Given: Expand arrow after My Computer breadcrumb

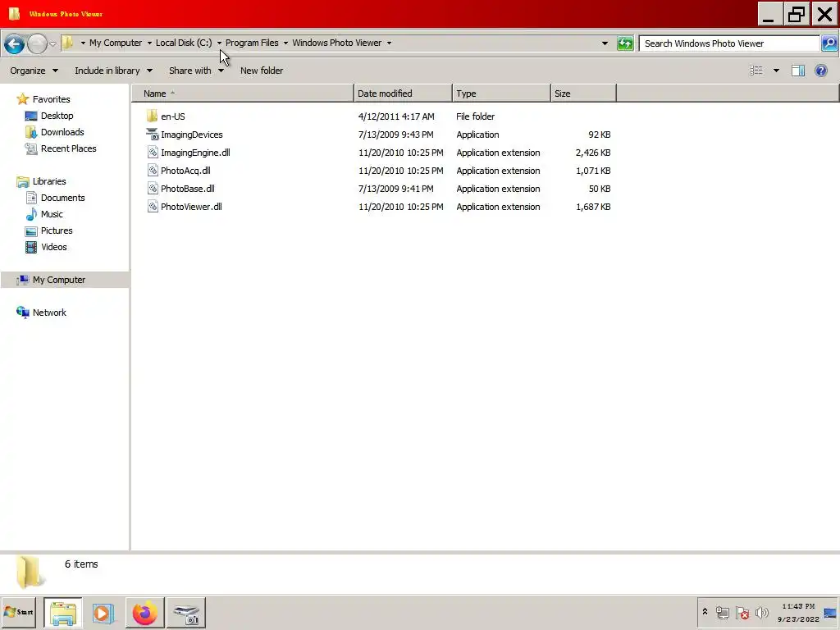Looking at the screenshot, I should point(149,43).
